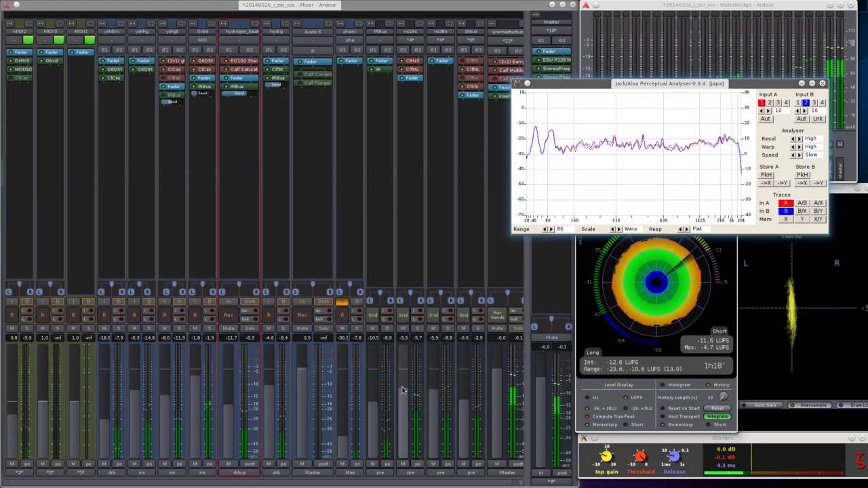Viewport: 868px width, 488px height.
Task: Toggle the X/Y memory trace button
Action: tap(818, 219)
